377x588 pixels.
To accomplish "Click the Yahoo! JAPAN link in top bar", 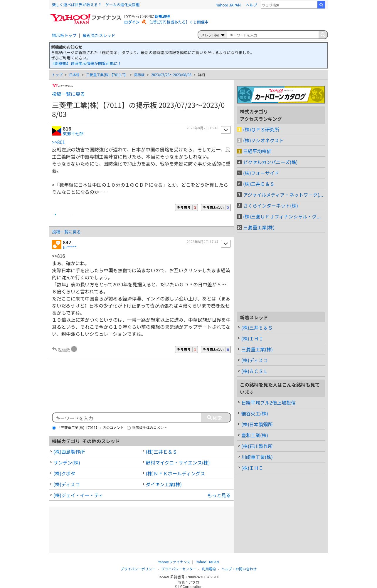I will click(x=228, y=5).
